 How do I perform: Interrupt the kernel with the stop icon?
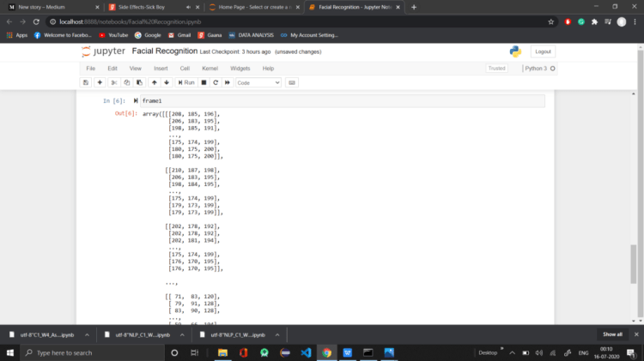[204, 82]
